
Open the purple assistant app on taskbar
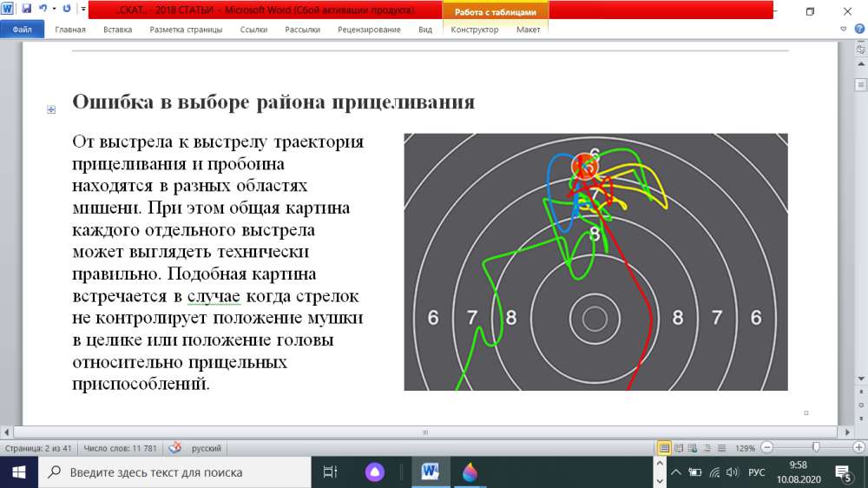(x=375, y=472)
